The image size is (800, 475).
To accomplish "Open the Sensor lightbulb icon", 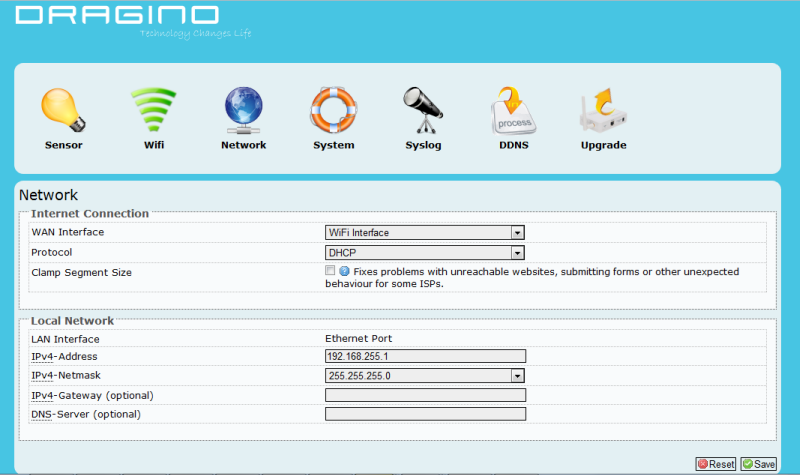I will pos(63,110).
